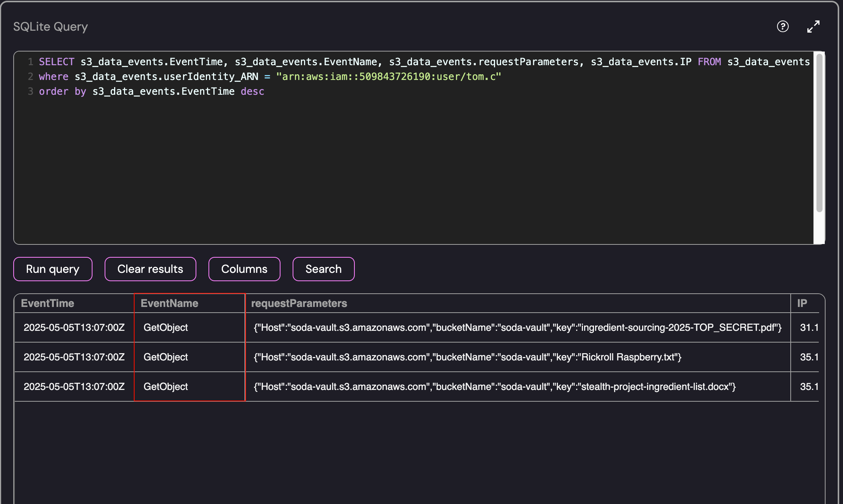Image resolution: width=843 pixels, height=504 pixels.
Task: Click the help question mark icon
Action: (x=782, y=27)
